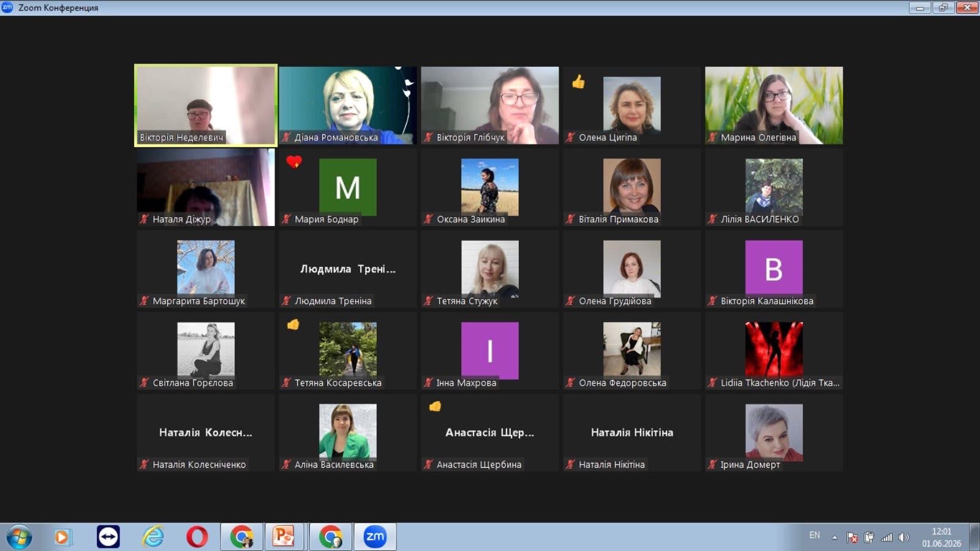Viewport: 980px width, 551px height.
Task: Select Вікторія Неделевич video tile
Action: 206,105
